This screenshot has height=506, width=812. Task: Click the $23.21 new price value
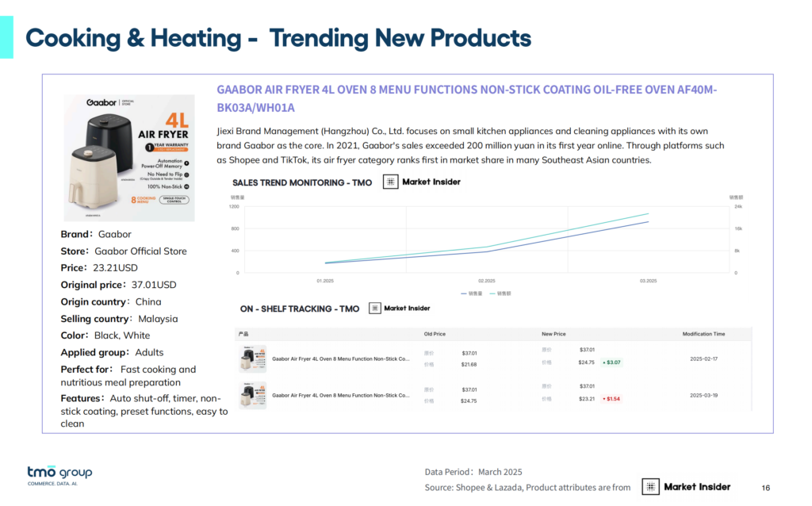coord(587,399)
